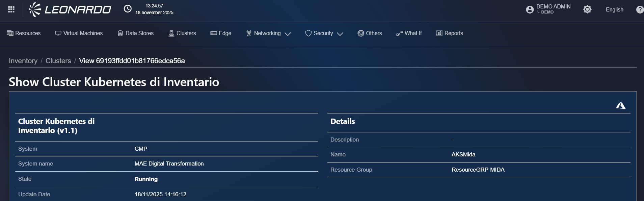This screenshot has height=201, width=644.
Task: Select the Clusters menu item
Action: click(x=182, y=33)
